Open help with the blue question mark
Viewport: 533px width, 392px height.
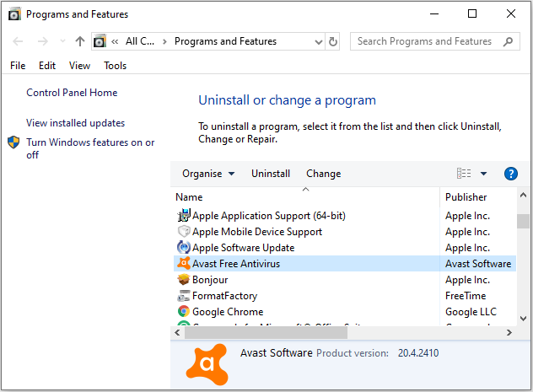pyautogui.click(x=510, y=174)
